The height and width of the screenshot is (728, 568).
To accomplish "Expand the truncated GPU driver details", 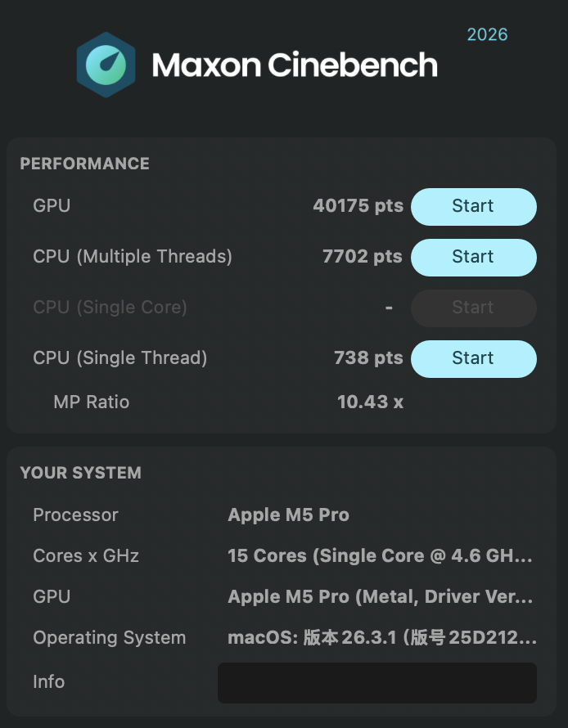I will (x=381, y=596).
